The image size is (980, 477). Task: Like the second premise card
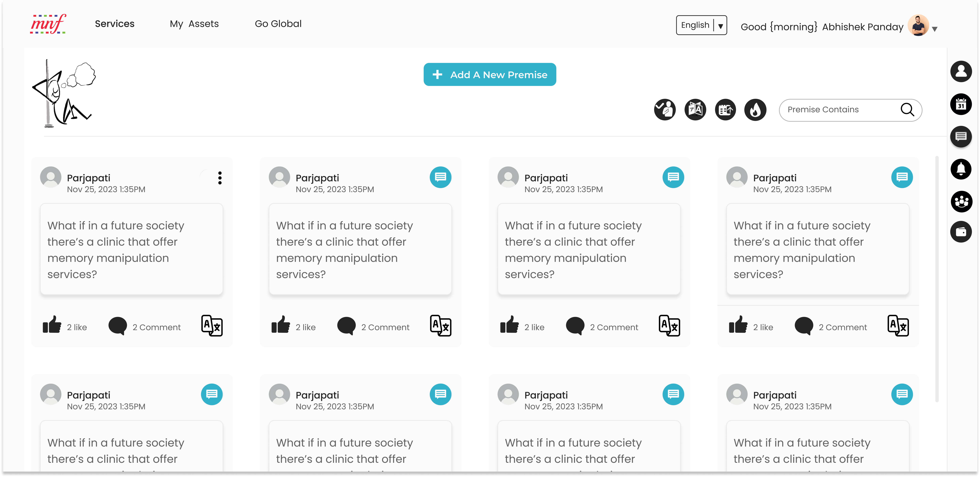click(x=281, y=325)
